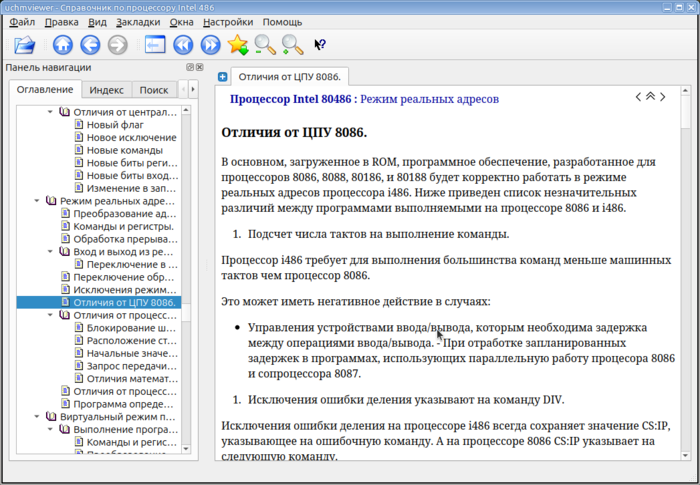This screenshot has height=485, width=700.
Task: Select 'Новые команды' in contents tree
Action: click(124, 151)
